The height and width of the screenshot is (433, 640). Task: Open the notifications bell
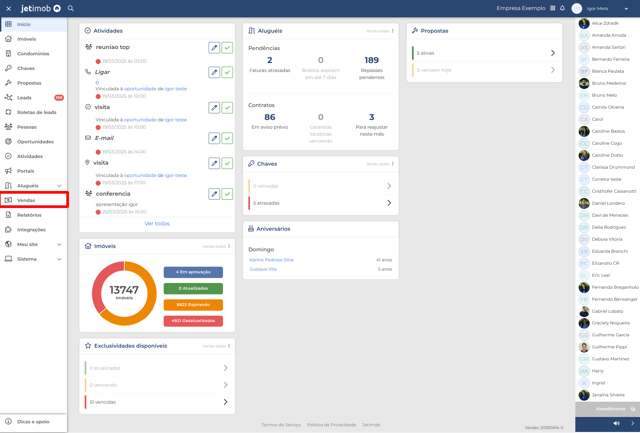pos(562,8)
